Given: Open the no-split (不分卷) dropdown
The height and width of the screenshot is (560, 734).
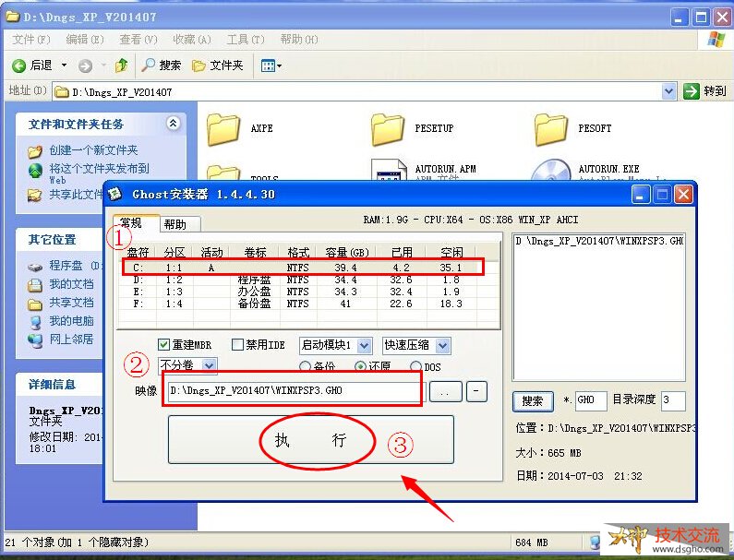Looking at the screenshot, I should click(209, 365).
